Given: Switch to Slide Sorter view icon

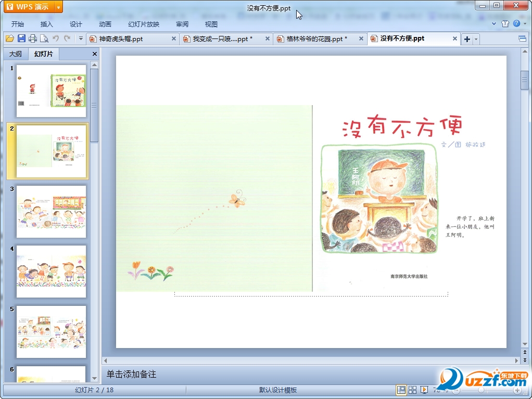Looking at the screenshot, I should 413,390.
